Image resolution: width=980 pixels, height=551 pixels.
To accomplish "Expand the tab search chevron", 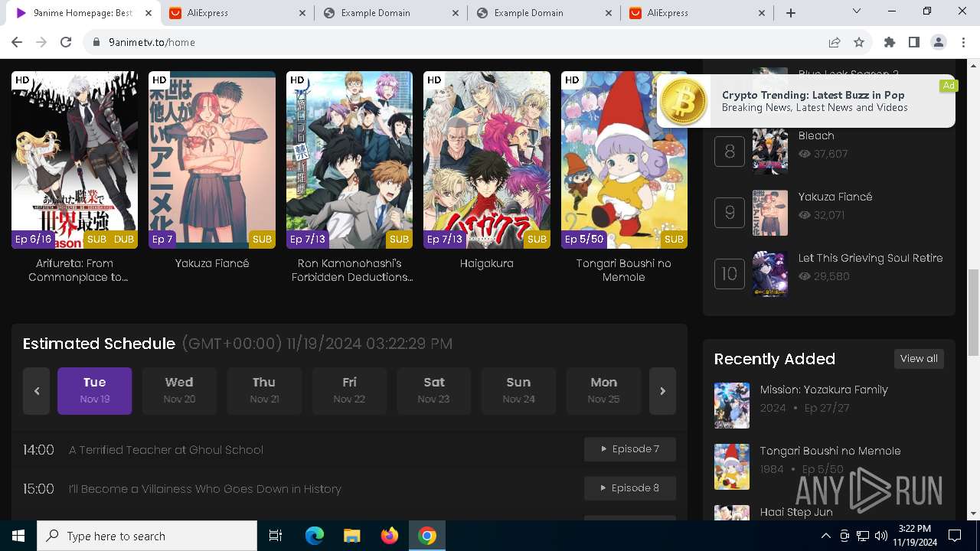I will click(x=857, y=11).
